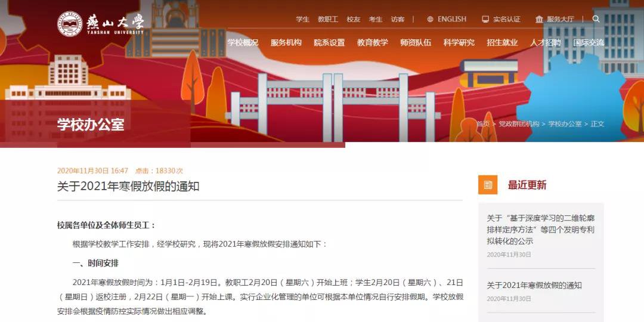Click the 教职工 top link

click(x=328, y=19)
